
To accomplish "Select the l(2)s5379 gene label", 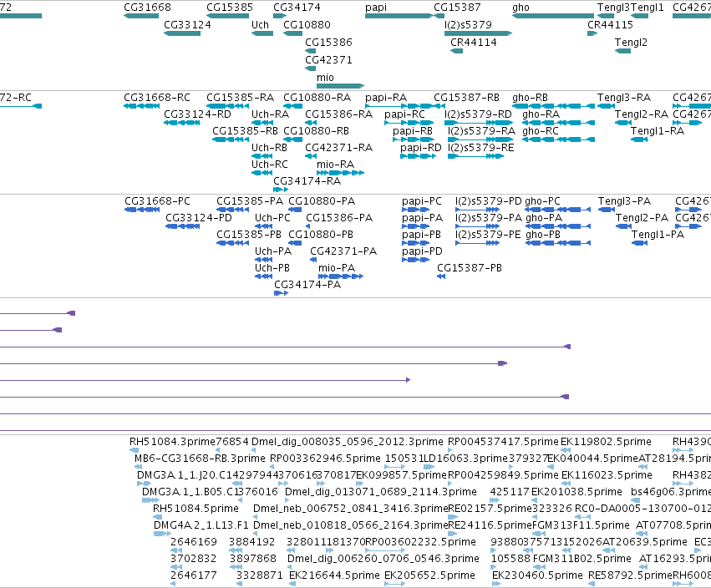I will pyautogui.click(x=469, y=25).
